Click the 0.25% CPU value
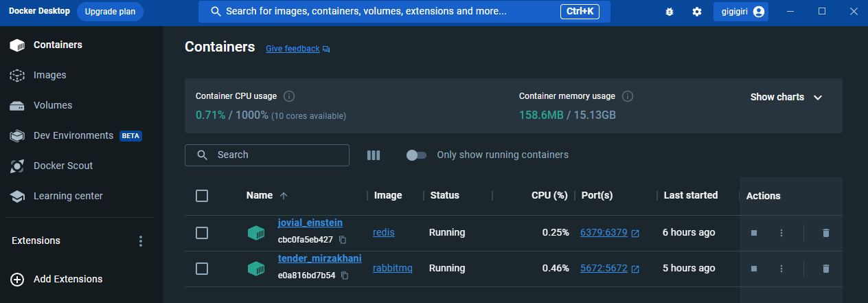Viewport: 868px width, 303px height. 556,232
